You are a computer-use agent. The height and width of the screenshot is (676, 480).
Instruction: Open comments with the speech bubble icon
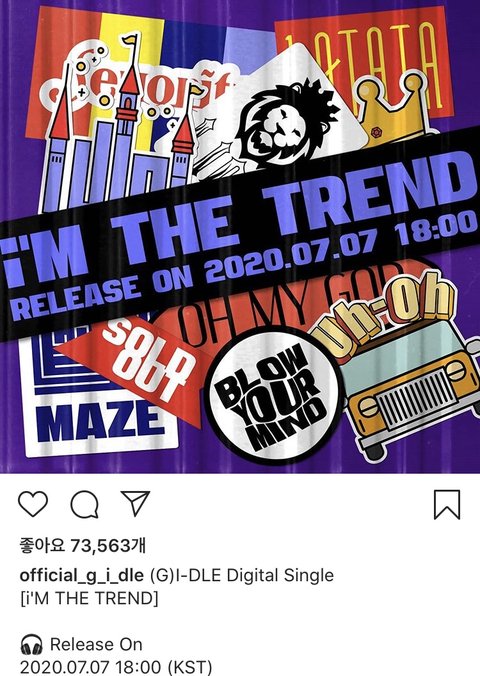pyautogui.click(x=85, y=504)
